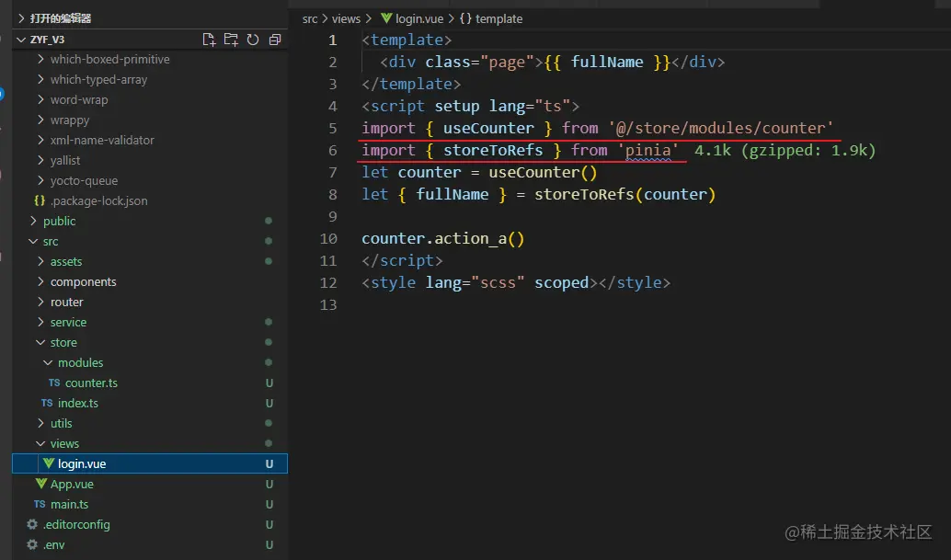This screenshot has width=951, height=560.
Task: Collapse the ZYF_V3 project root
Action: tap(22, 40)
